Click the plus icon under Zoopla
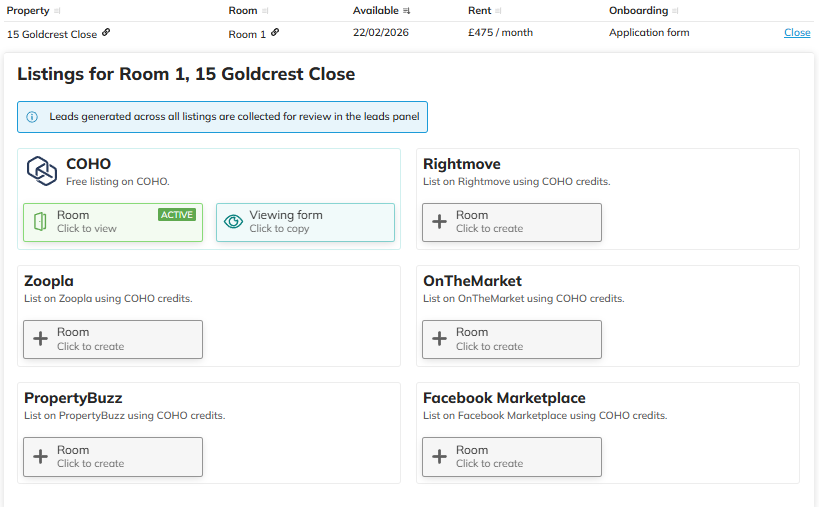This screenshot has height=507, width=819. [40, 339]
